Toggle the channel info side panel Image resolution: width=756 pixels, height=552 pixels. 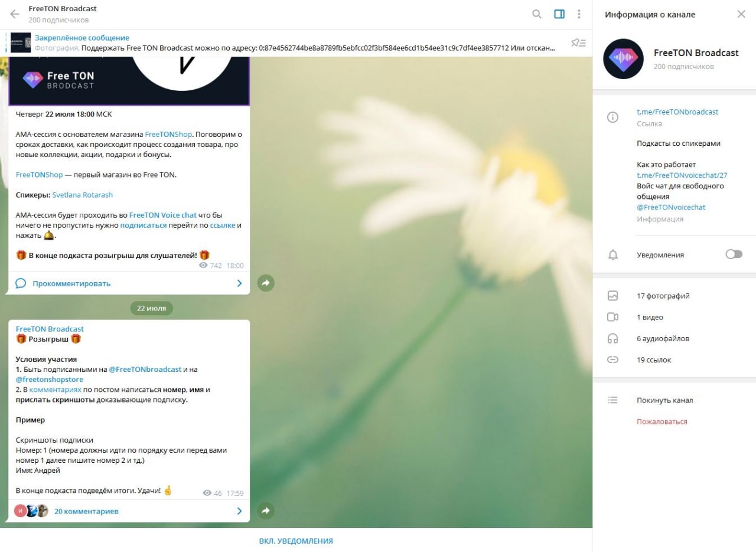click(559, 14)
